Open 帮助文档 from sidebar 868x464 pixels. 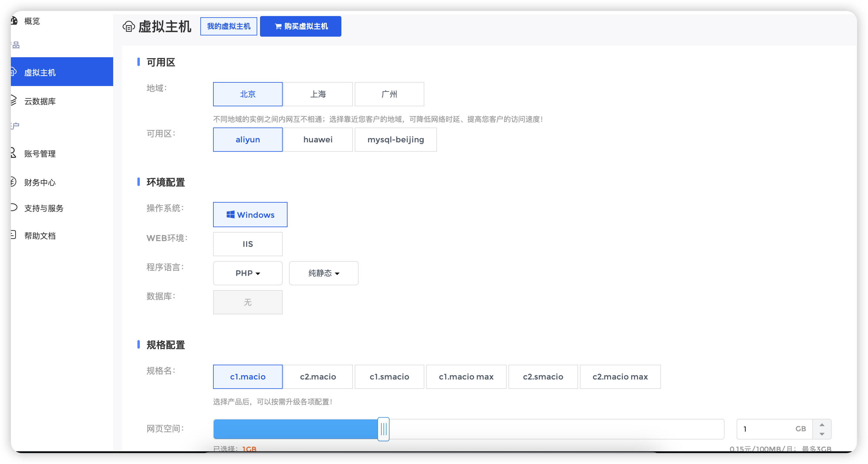coord(40,236)
